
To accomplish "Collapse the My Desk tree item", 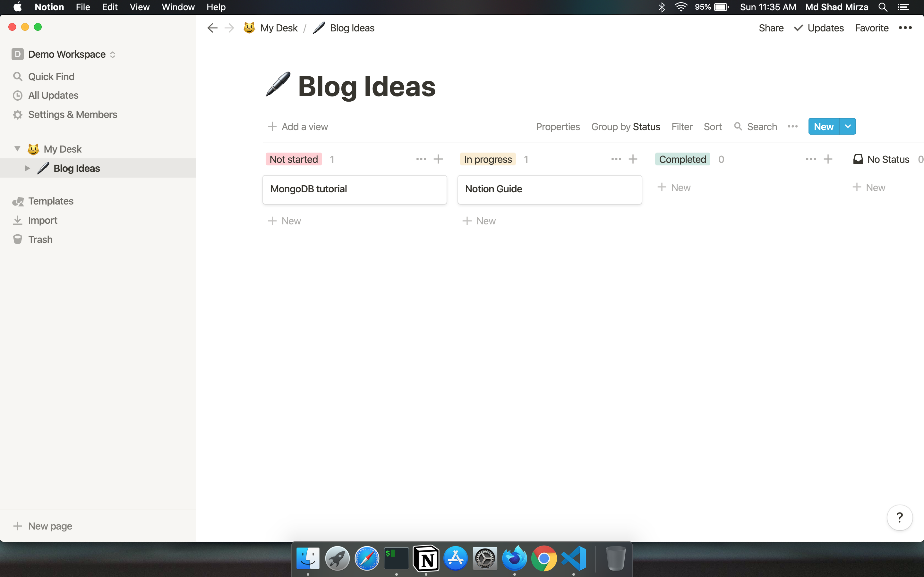I will [x=17, y=149].
